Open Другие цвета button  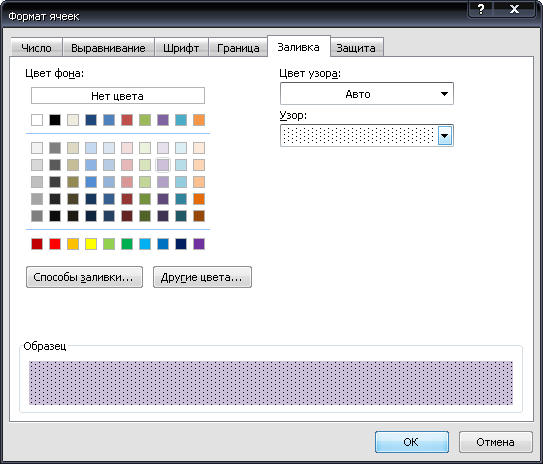[x=202, y=277]
